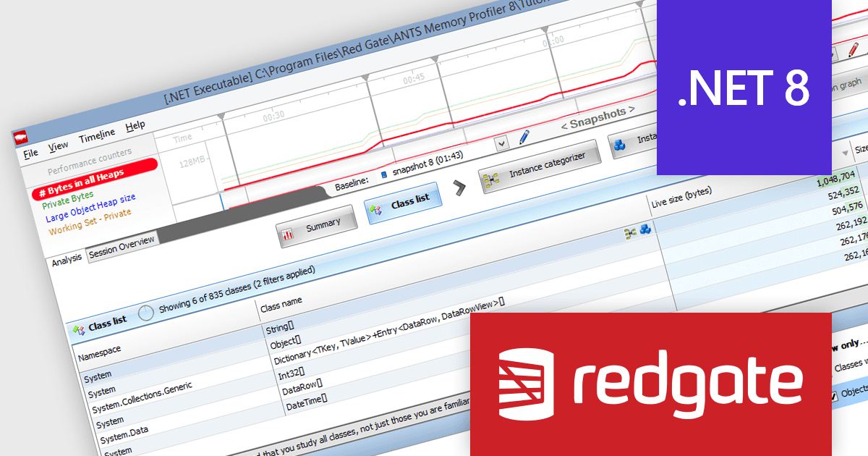Open the Size column sort dropdown
Screen dimensions: 868x456
846,152
